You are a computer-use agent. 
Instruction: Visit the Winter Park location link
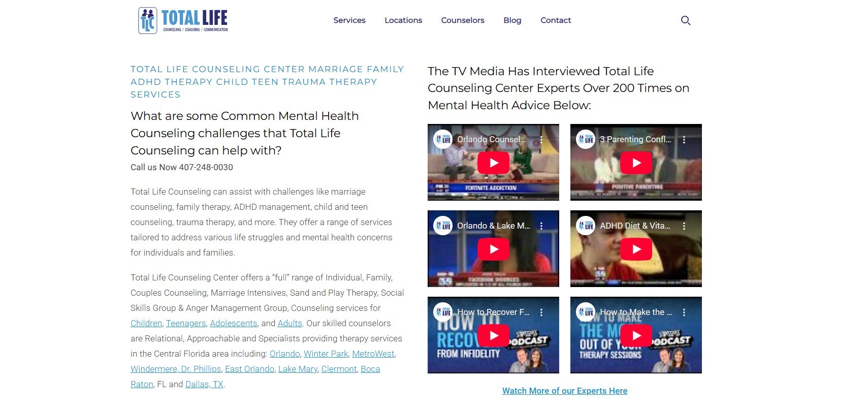326,354
